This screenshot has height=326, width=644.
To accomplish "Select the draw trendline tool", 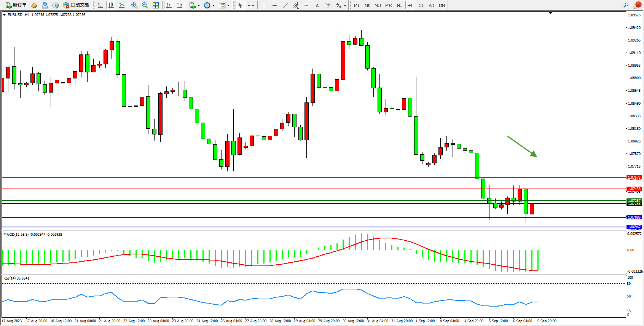I will 285,5.
